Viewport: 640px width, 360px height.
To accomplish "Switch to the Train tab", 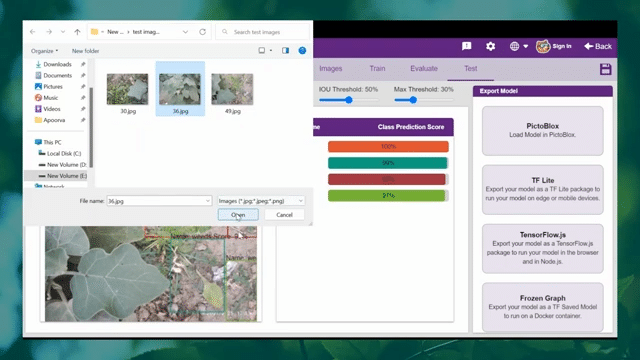I will (377, 69).
